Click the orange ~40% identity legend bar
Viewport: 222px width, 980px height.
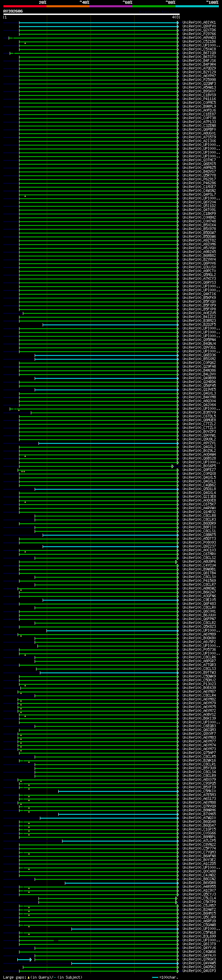68,6
